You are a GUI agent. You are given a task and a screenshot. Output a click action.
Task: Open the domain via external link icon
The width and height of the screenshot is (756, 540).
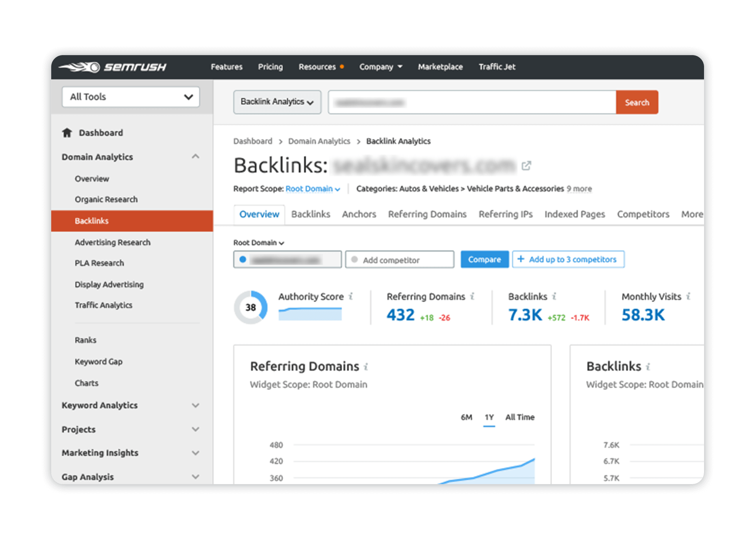(x=526, y=166)
